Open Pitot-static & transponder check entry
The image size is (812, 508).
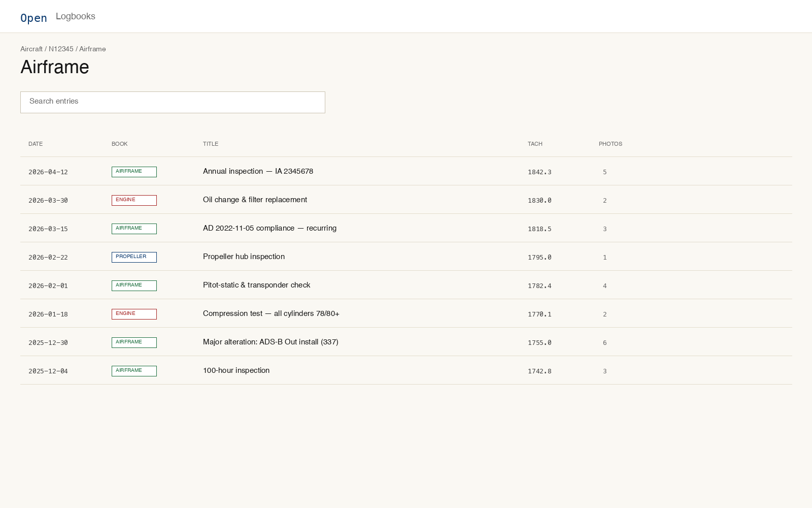(256, 285)
